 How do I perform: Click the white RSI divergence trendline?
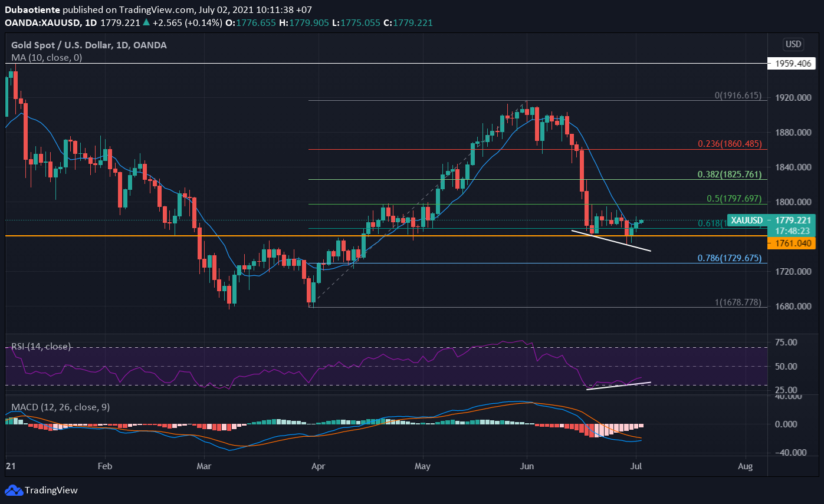point(619,386)
